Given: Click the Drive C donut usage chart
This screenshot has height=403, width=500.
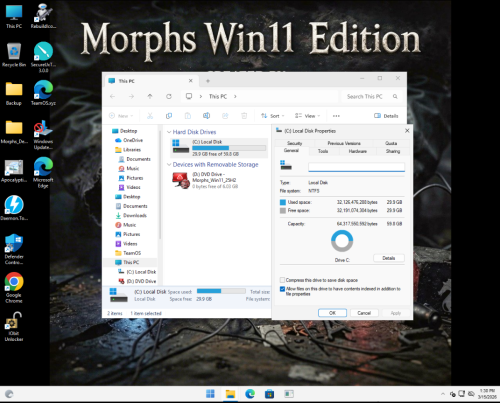Looking at the screenshot, I should tap(342, 241).
